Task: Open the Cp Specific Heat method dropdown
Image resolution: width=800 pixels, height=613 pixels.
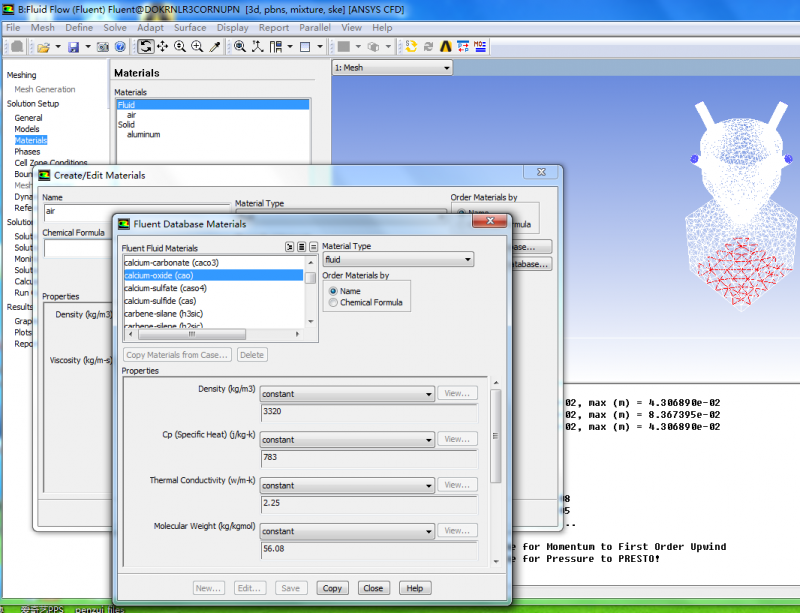Action: click(x=347, y=439)
